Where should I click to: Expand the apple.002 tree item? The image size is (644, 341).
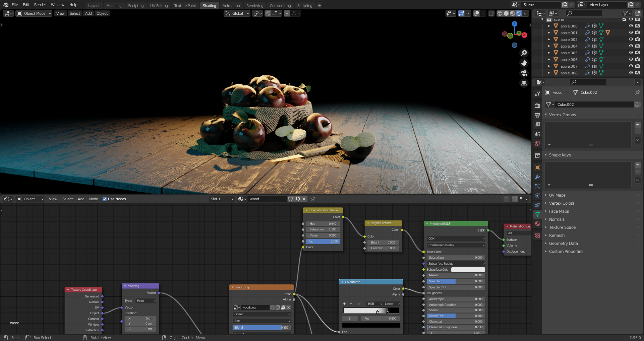549,40
